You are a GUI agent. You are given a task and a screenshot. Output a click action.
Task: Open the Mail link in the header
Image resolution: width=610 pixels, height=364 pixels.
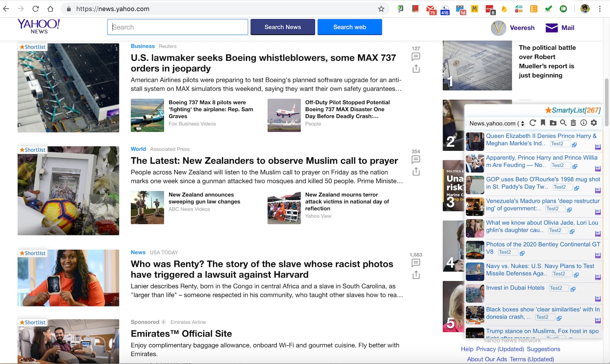pyautogui.click(x=560, y=28)
